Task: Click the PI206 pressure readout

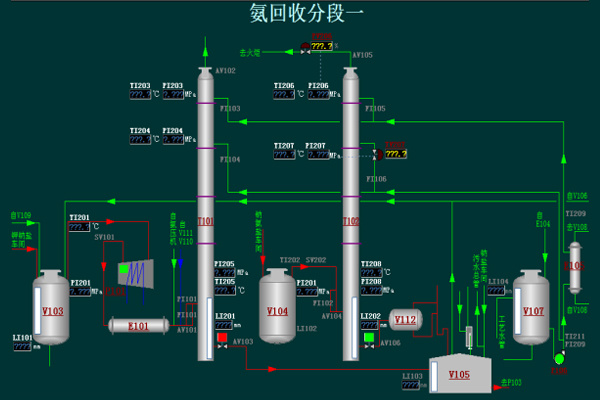Action: tap(319, 95)
